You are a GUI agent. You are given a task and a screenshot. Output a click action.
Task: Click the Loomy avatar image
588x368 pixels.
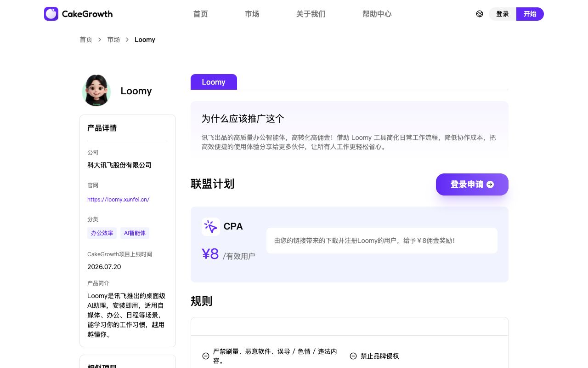pos(96,91)
